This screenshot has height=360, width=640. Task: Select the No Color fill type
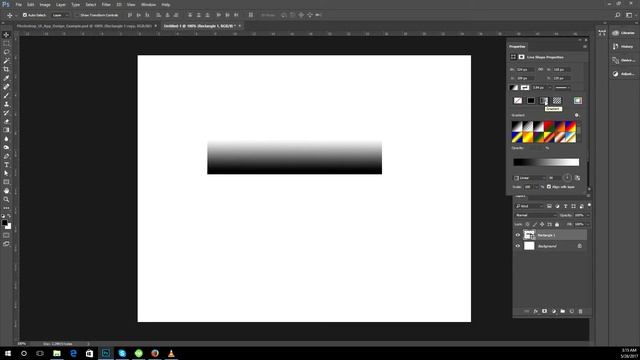point(518,100)
